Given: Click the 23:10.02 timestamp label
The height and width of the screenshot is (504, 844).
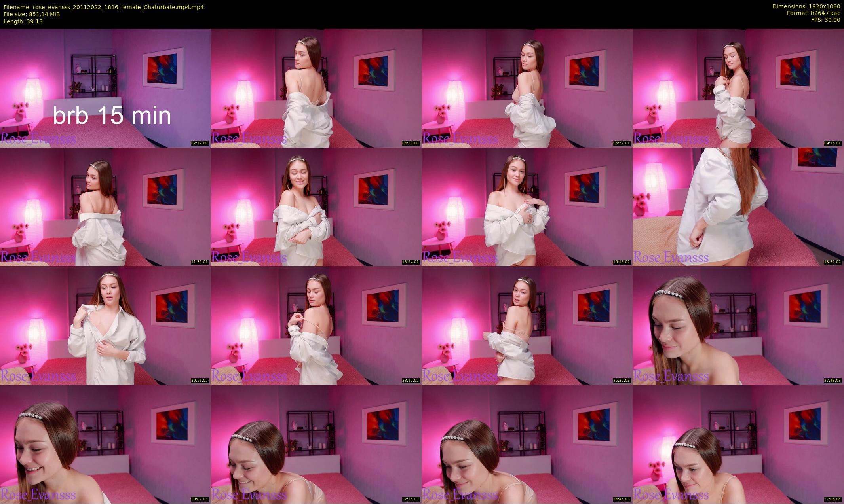Looking at the screenshot, I should 411,381.
